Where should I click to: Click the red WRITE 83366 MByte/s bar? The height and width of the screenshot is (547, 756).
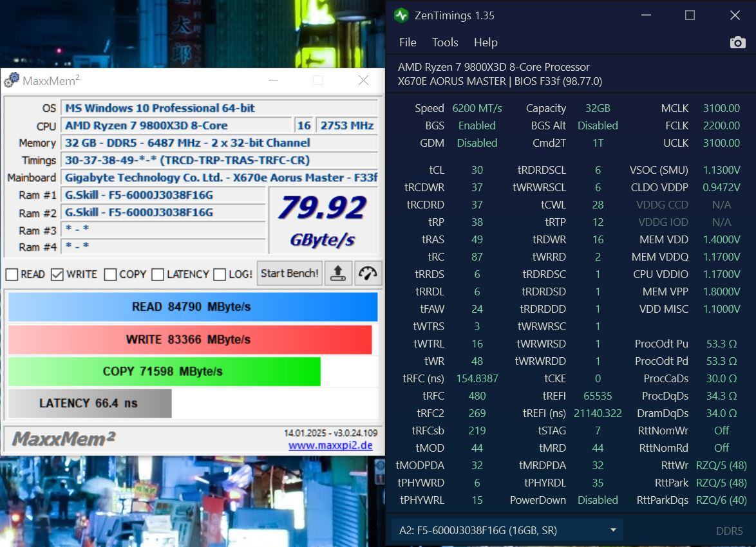[x=190, y=339]
